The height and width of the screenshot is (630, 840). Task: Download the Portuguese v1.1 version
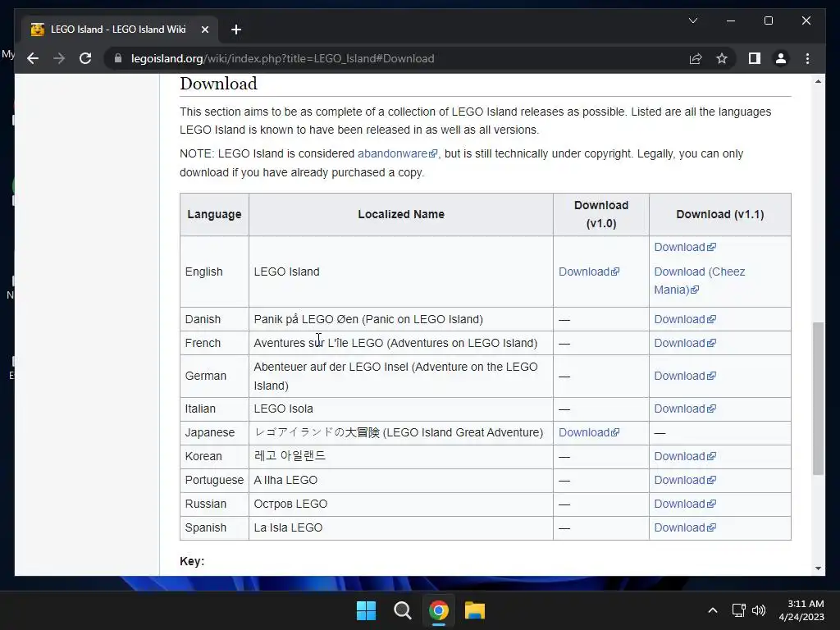pos(685,480)
